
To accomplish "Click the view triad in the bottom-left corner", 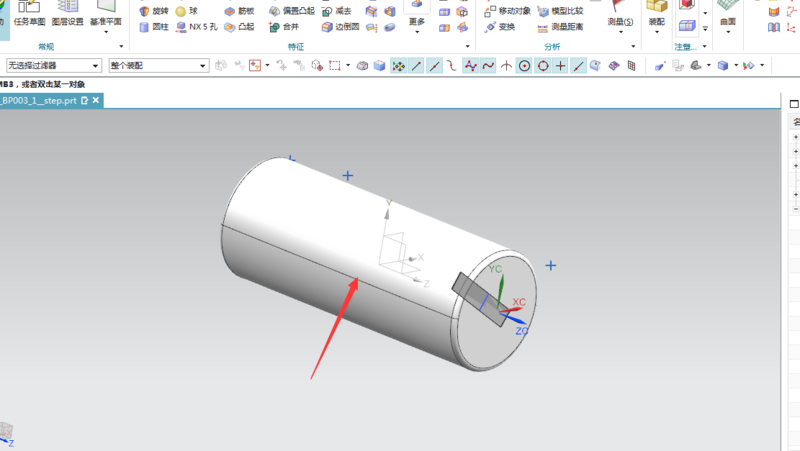I will pos(6,434).
